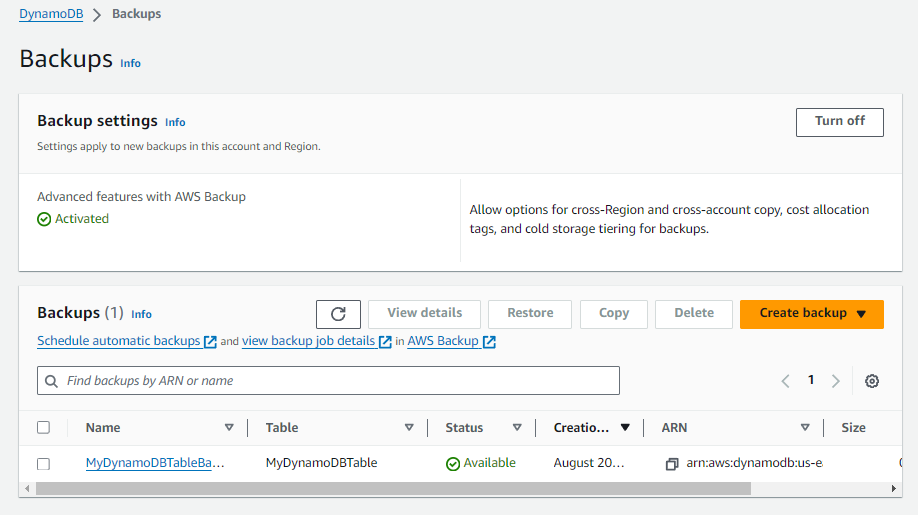Click the next page arrow in pagination
Viewport: 918px width, 515px height.
(836, 381)
